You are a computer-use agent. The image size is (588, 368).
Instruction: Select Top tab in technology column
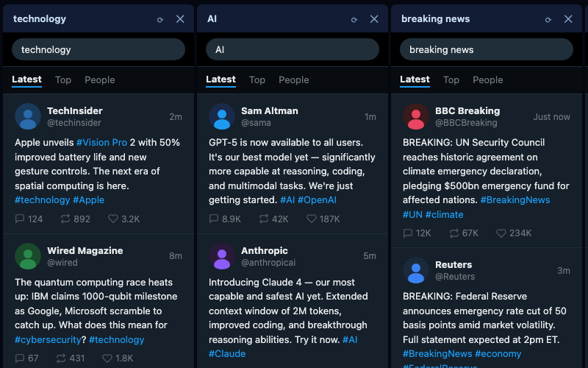pos(63,80)
